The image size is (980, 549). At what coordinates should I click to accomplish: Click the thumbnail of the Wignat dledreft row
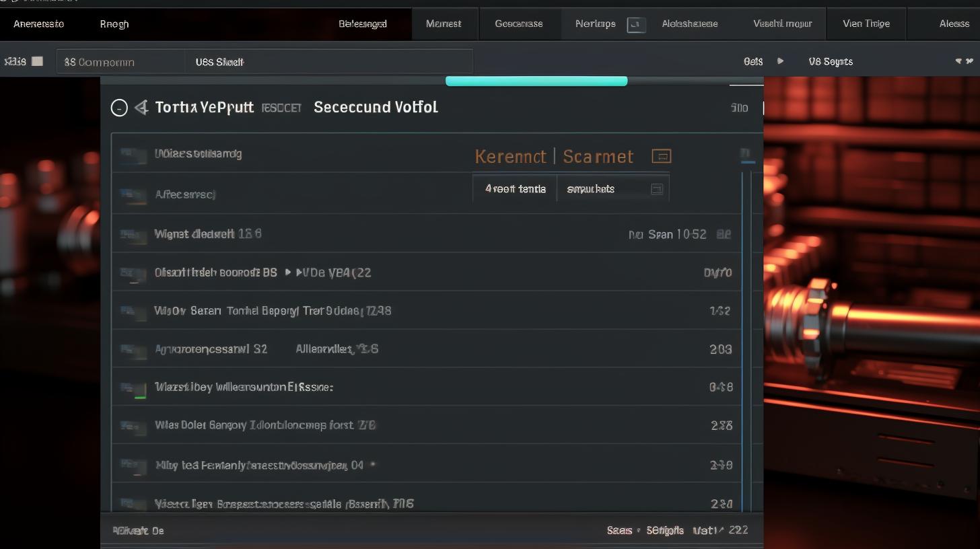[133, 233]
